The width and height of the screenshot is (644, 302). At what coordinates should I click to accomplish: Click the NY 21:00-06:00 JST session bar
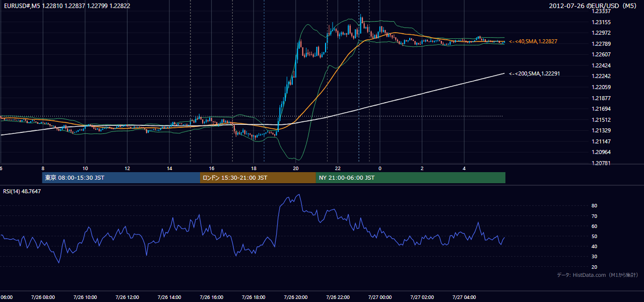pyautogui.click(x=411, y=178)
